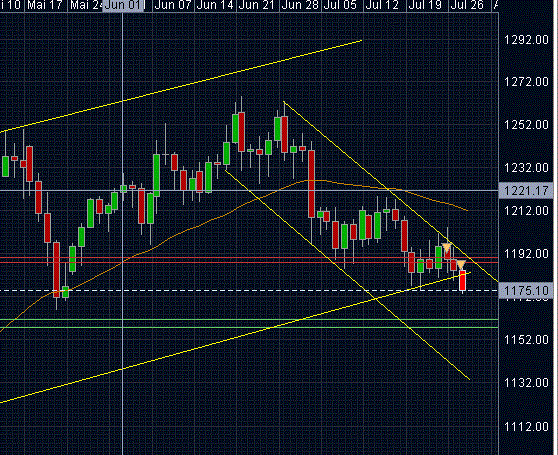558x455 pixels.
Task: Click the Jul 19 date label
Action: coord(425,5)
